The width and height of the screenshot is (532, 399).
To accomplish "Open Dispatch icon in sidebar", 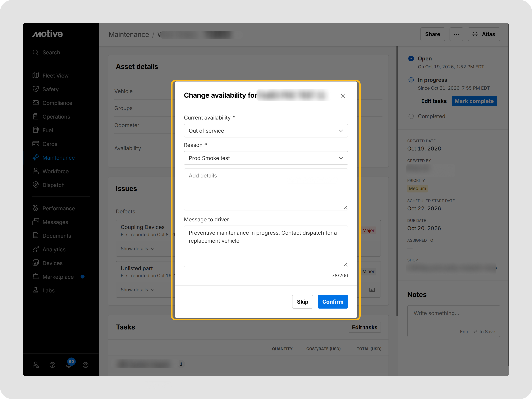I will (36, 185).
